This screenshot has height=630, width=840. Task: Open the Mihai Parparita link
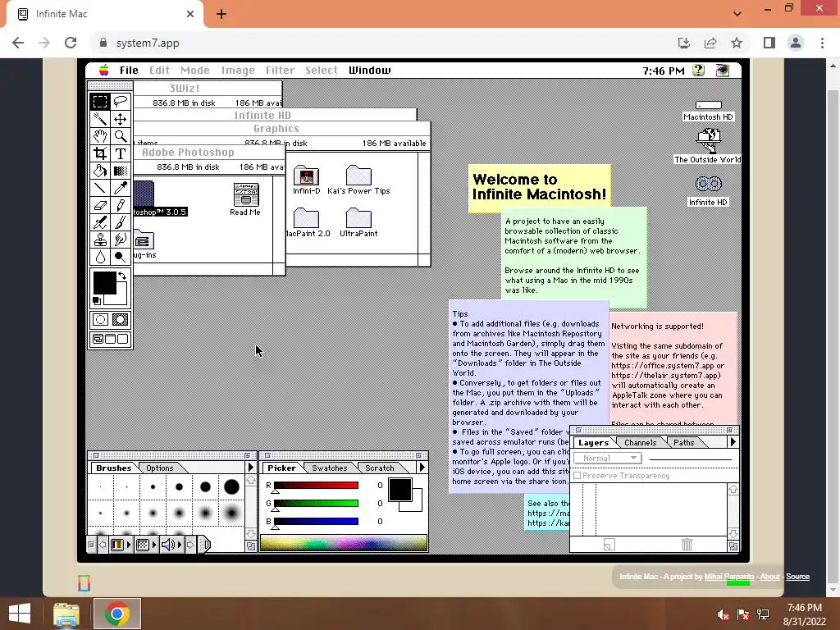tap(729, 577)
